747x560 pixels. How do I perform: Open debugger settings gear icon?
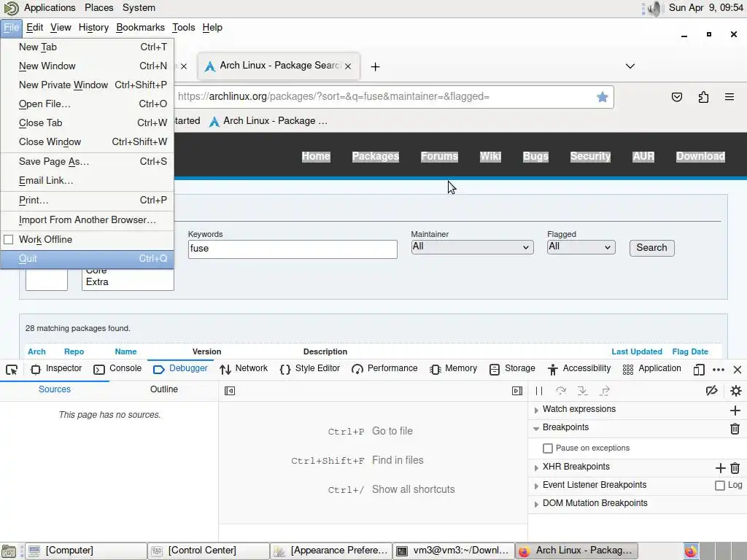(x=735, y=391)
